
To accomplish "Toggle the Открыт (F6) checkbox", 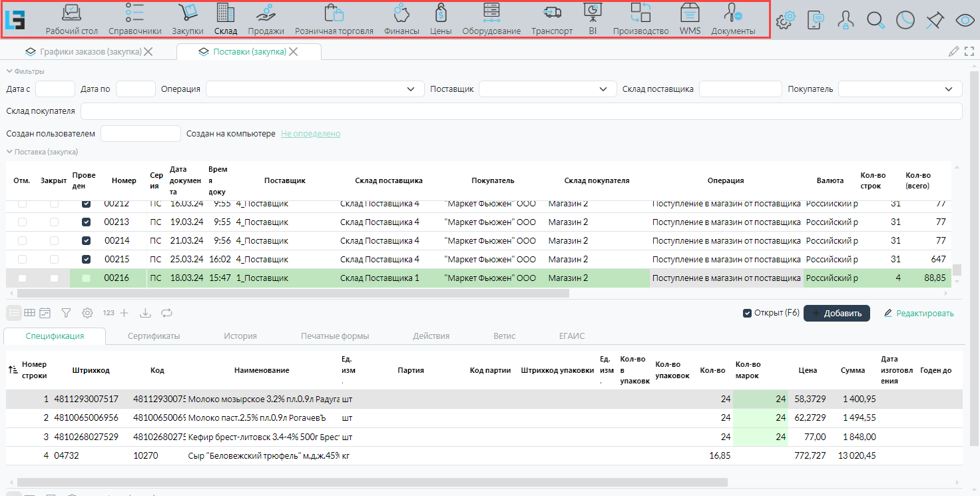I will 747,313.
